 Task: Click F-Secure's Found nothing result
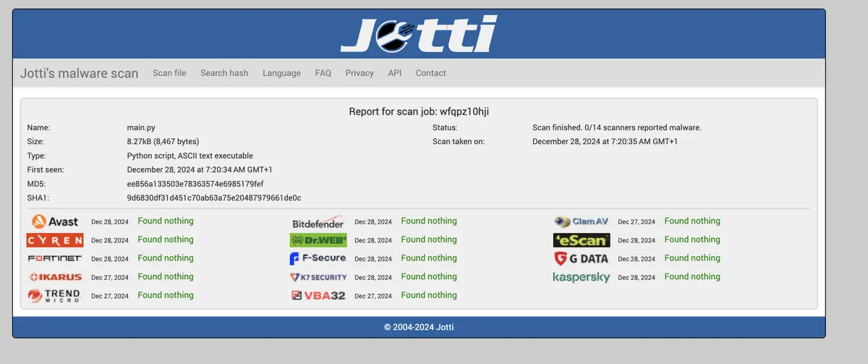429,258
